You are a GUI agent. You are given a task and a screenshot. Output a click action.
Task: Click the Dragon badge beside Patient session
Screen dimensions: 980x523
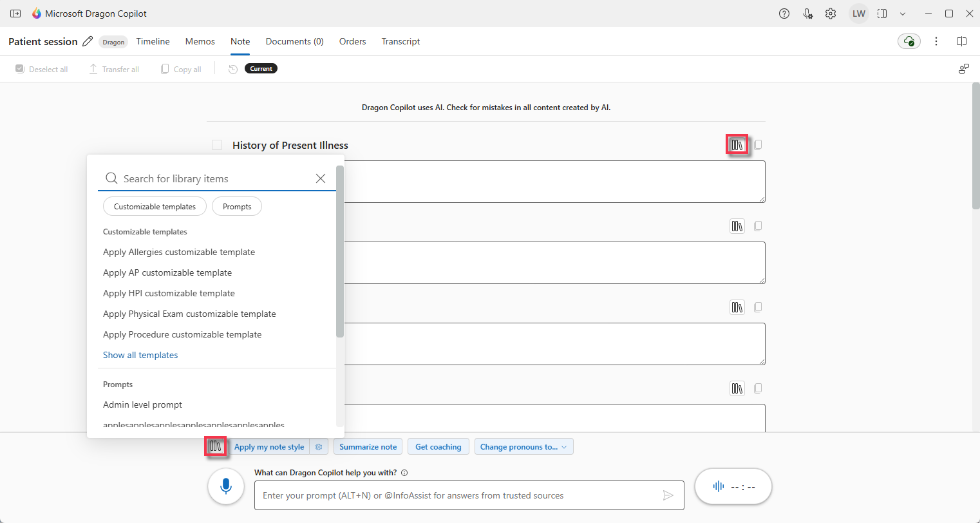click(113, 42)
